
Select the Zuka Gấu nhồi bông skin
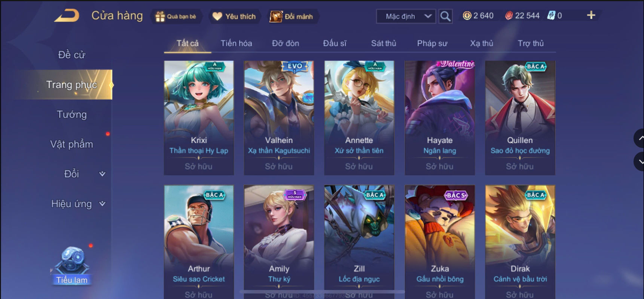tap(440, 242)
